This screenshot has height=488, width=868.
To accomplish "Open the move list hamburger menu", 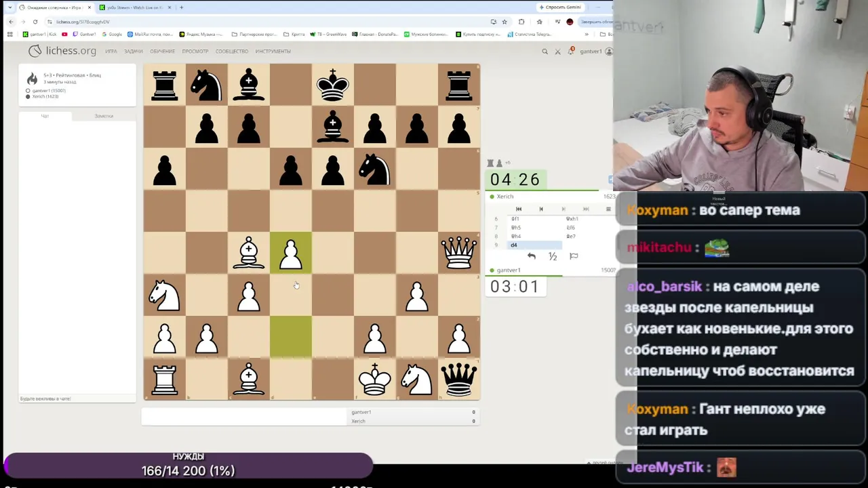I will 608,209.
